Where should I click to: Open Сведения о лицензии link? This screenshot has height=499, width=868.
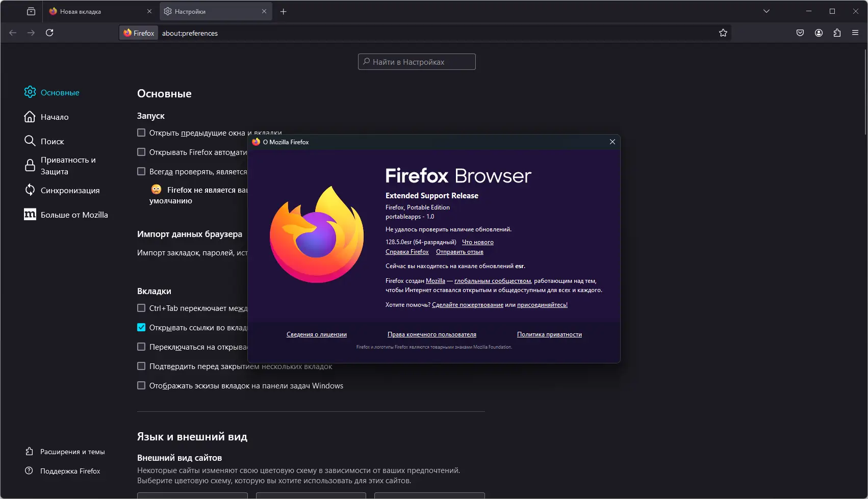pos(317,334)
